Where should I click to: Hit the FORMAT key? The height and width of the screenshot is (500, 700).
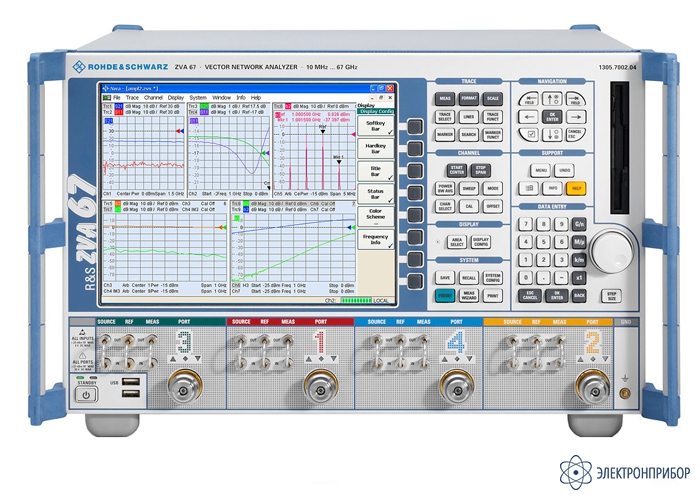469,99
